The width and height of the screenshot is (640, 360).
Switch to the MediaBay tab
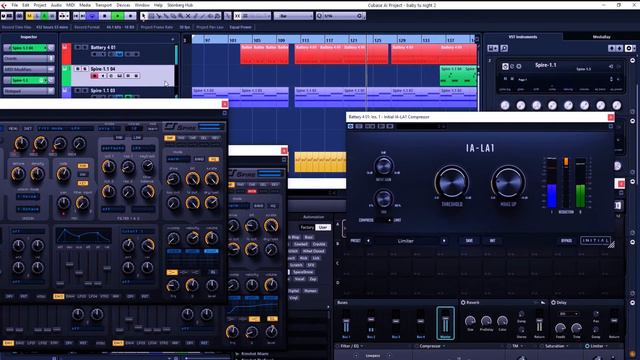[601, 37]
